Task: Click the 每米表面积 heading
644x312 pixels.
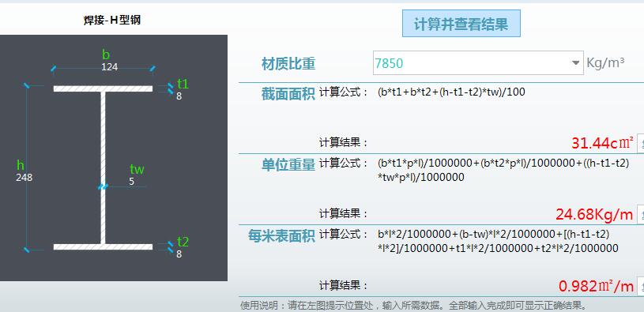Action: coord(281,235)
